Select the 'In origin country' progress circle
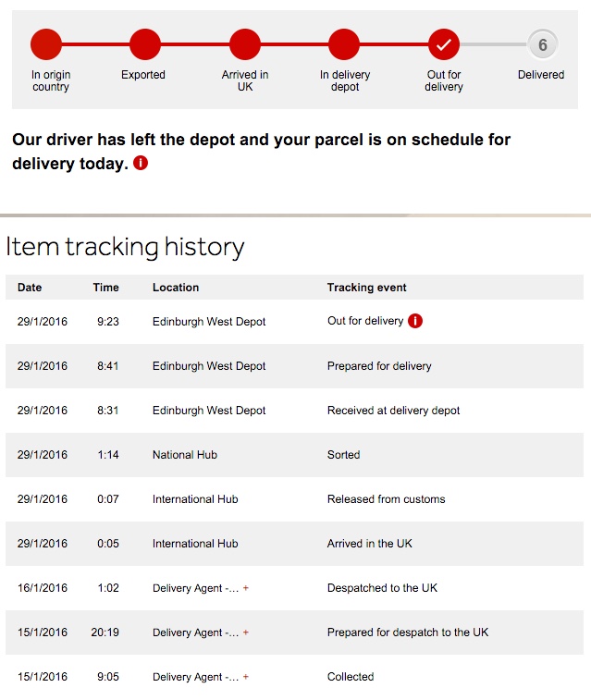The width and height of the screenshot is (591, 700). [x=46, y=44]
